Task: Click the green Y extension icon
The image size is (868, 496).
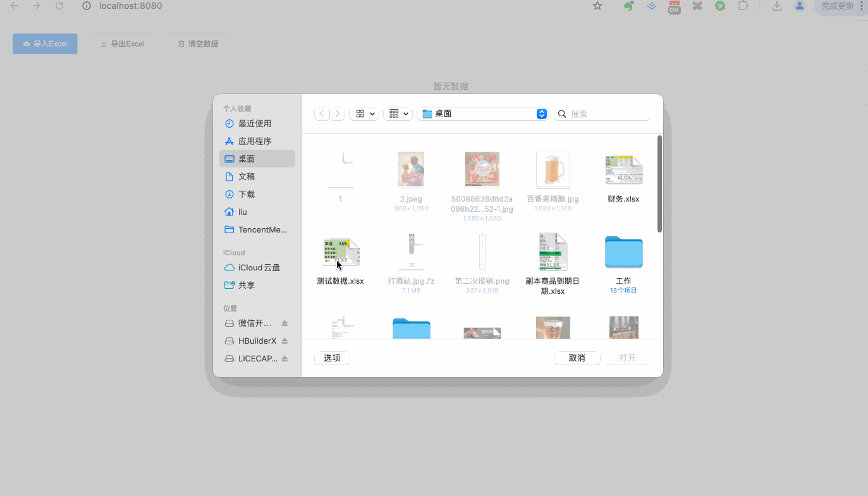Action: tap(720, 6)
